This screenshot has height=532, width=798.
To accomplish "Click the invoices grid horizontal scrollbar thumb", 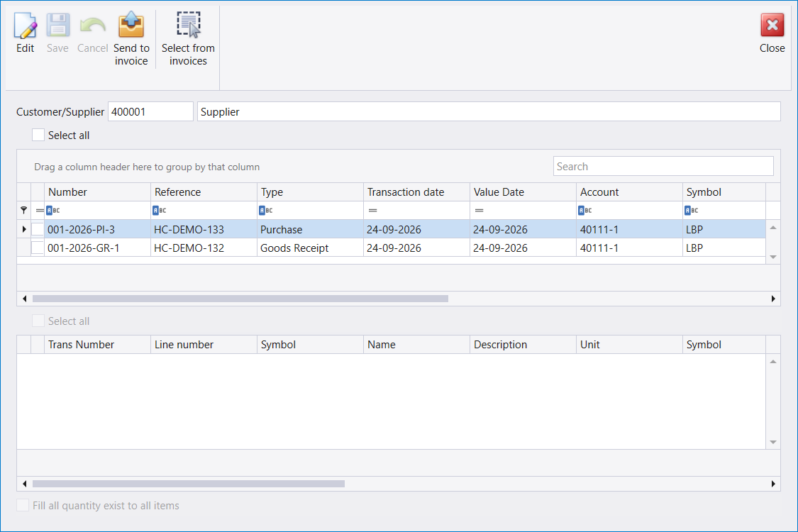I will pos(240,299).
